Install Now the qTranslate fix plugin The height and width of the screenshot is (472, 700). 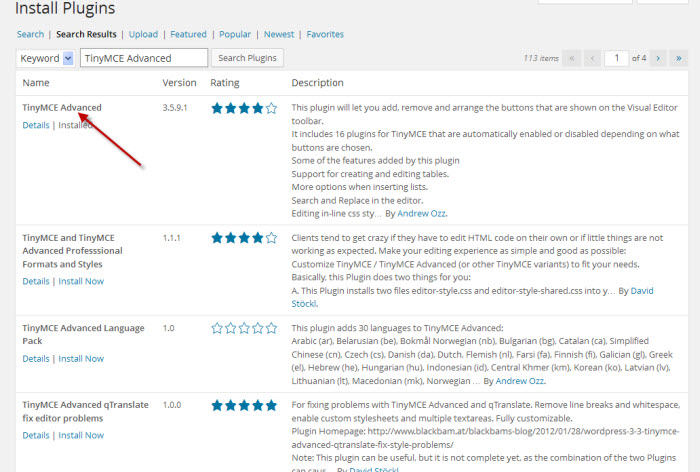pyautogui.click(x=81, y=435)
